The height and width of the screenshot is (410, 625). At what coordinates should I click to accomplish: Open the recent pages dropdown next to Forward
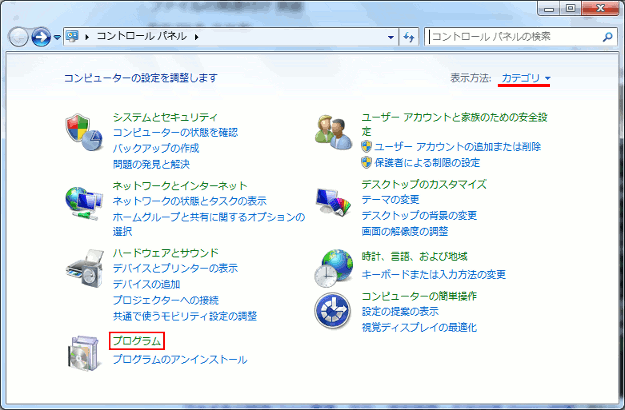point(57,37)
